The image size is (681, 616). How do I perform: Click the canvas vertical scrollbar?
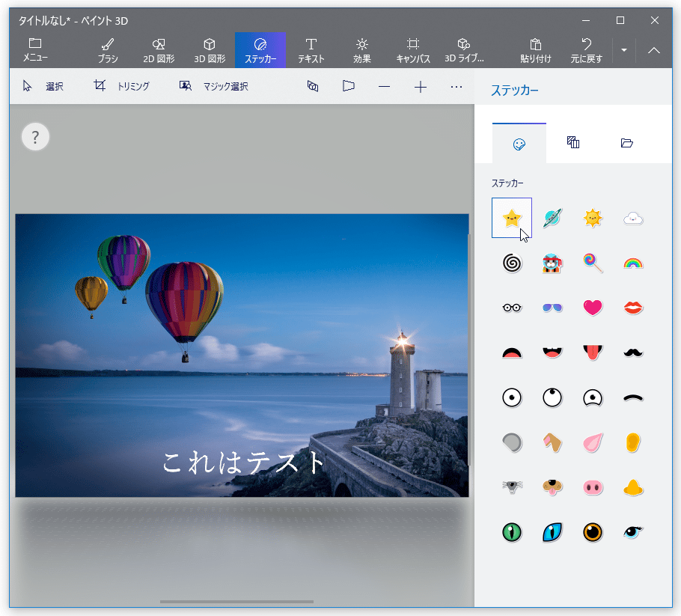(471, 350)
